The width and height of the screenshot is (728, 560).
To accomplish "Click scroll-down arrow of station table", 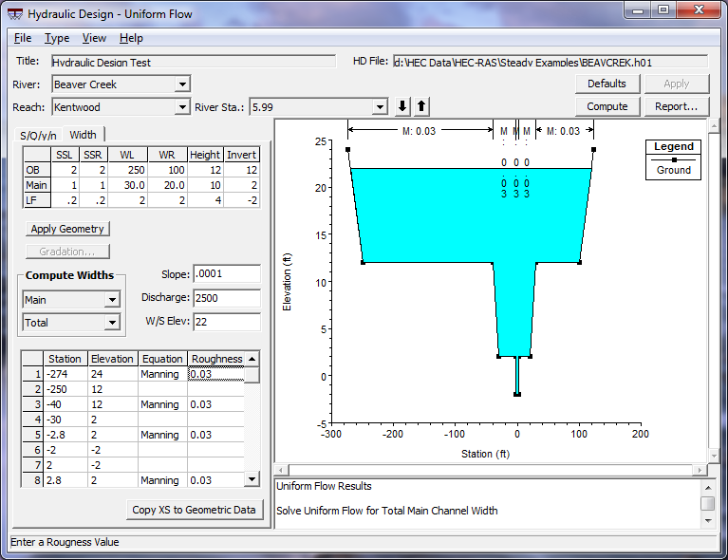I will (x=252, y=480).
